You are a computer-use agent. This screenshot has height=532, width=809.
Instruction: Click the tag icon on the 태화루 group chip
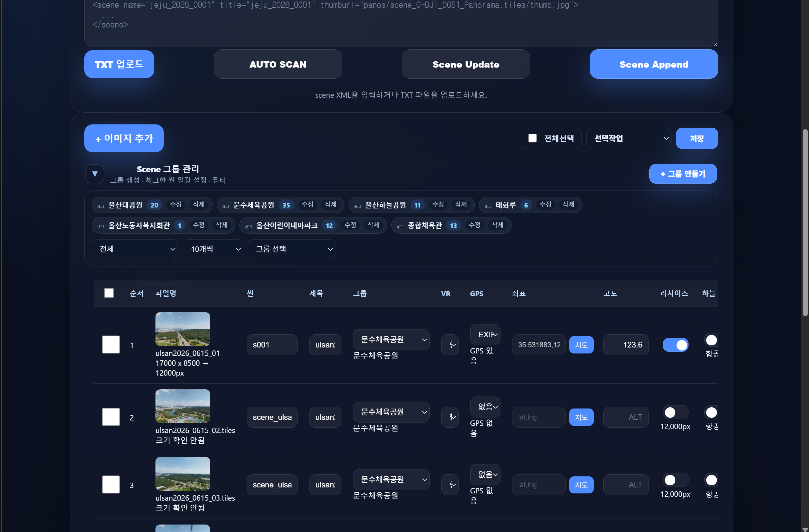click(488, 206)
